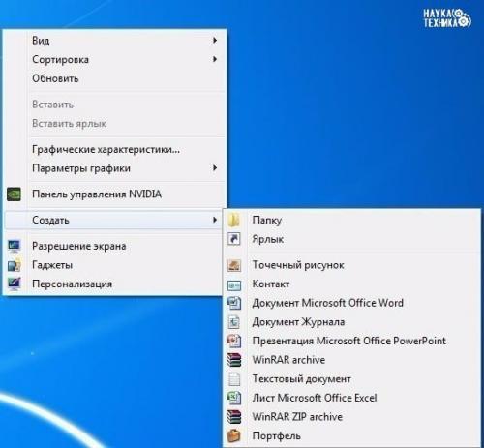Choose Обновить to refresh the desktop
This screenshot has width=484, height=448.
(x=114, y=78)
